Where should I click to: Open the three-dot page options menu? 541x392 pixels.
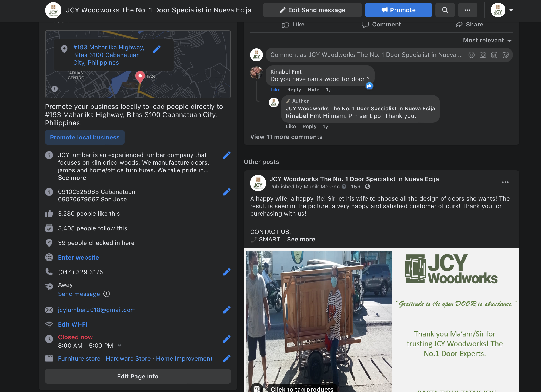[x=467, y=10]
